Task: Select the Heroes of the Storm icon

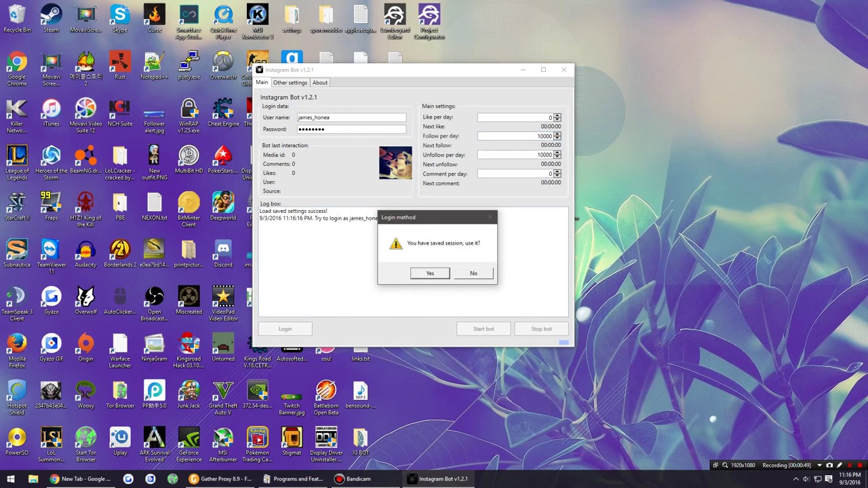Action: pos(51,163)
